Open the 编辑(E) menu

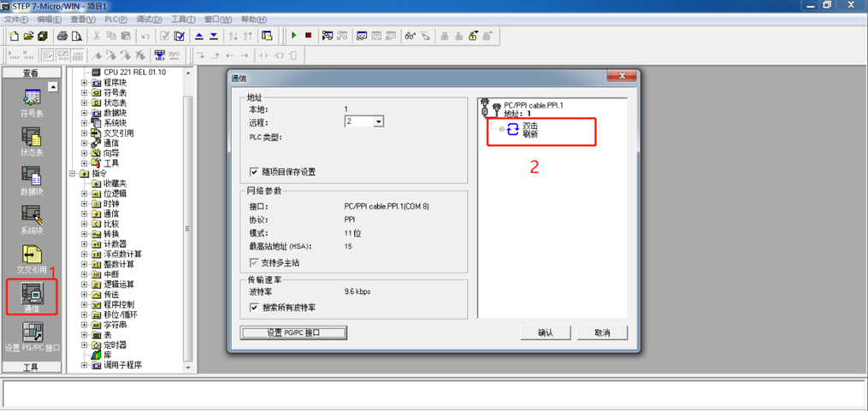point(49,20)
